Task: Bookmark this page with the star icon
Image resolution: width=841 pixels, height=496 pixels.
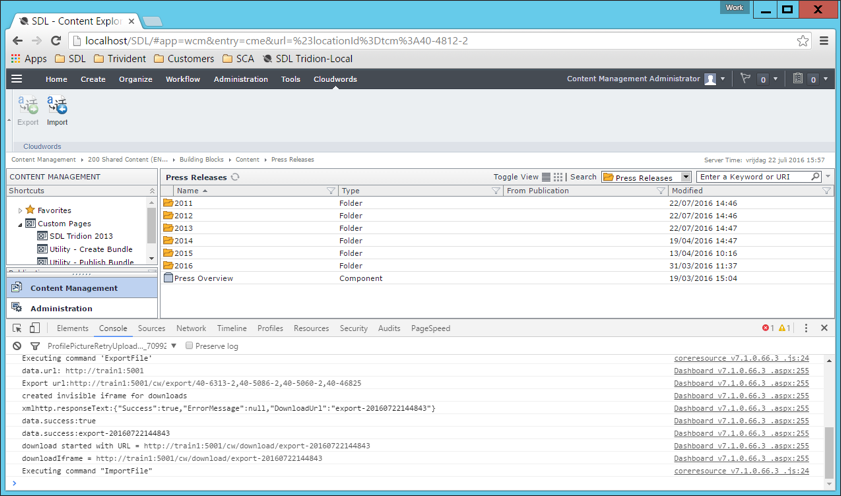Action: click(802, 41)
